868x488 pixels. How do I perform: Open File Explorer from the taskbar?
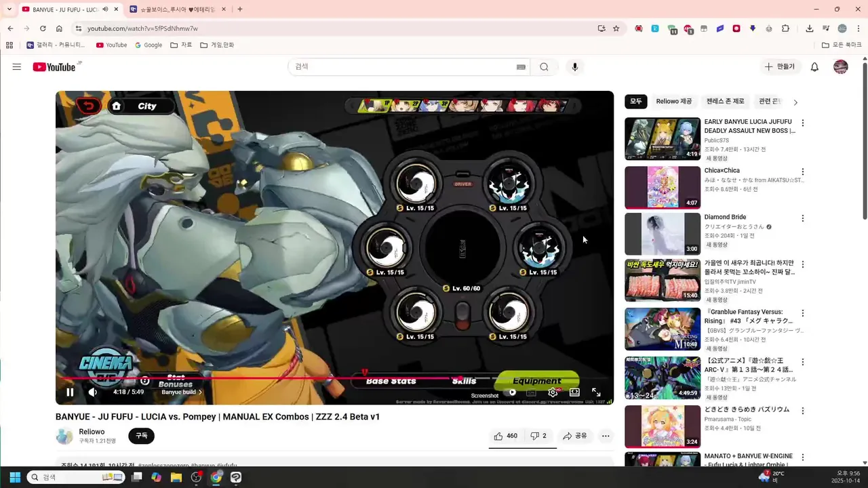[x=176, y=477]
